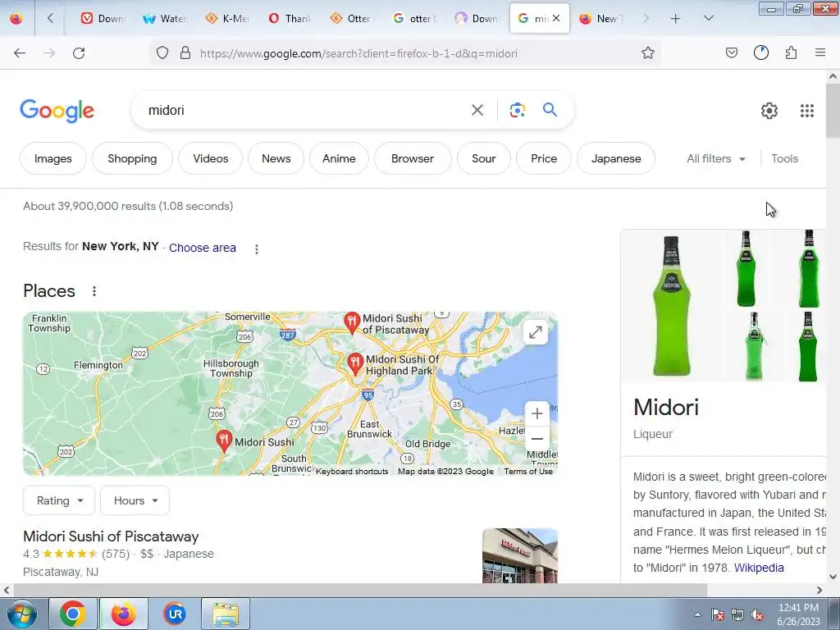
Task: Select the Browser filter chip
Action: click(413, 158)
